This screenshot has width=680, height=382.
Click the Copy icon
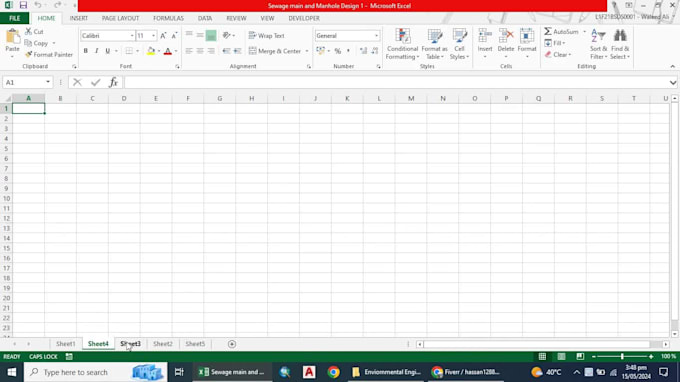click(28, 43)
